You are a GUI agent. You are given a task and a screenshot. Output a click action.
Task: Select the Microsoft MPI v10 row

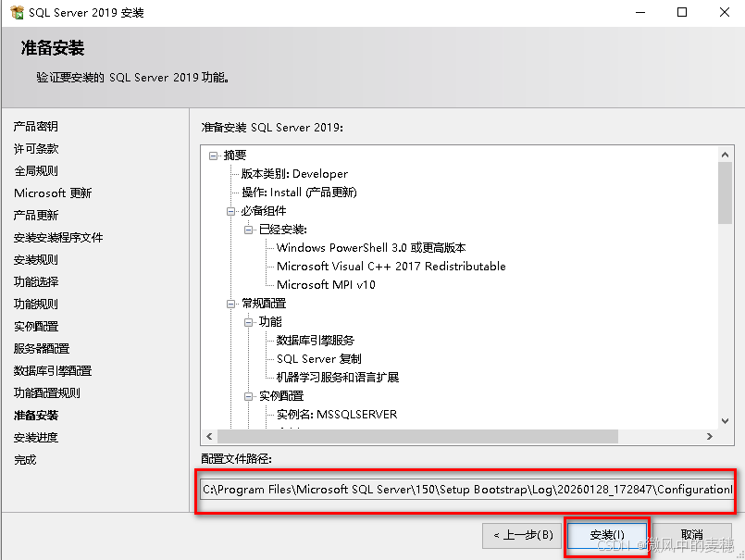click(326, 285)
